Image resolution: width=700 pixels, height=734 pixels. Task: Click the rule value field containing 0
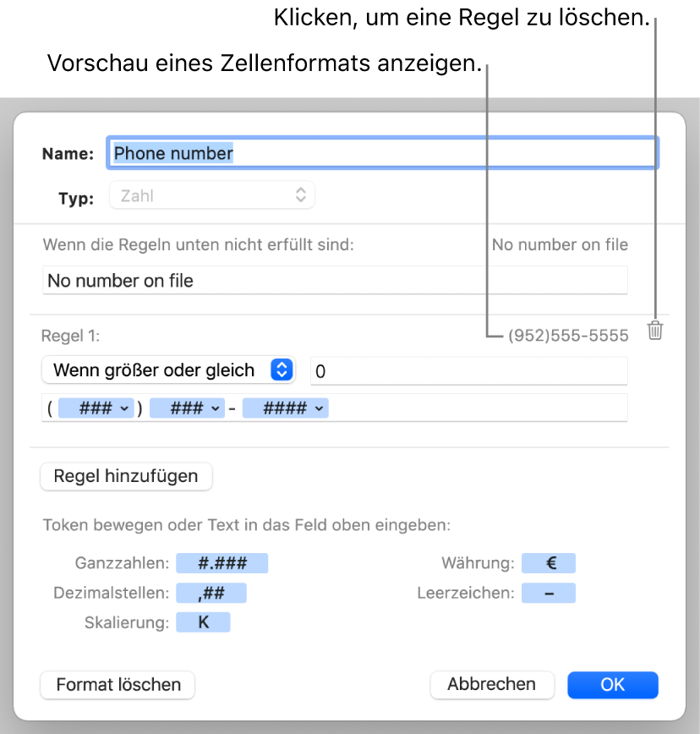[x=469, y=370]
